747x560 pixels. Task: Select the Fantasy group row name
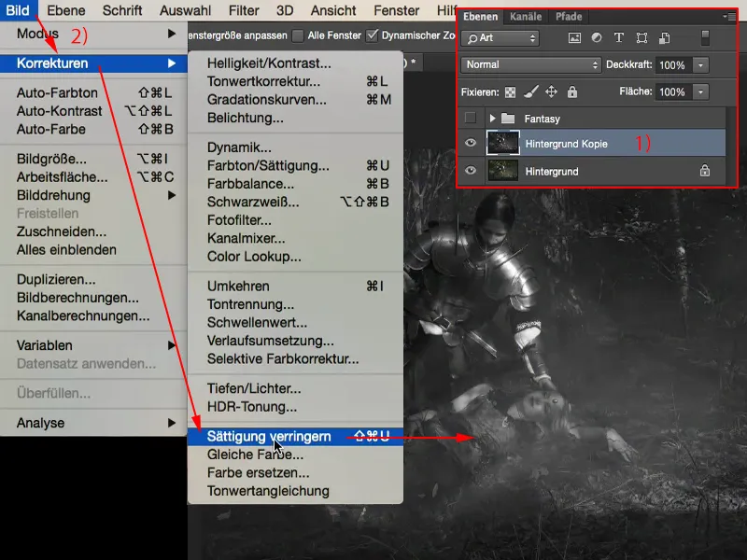click(x=543, y=119)
